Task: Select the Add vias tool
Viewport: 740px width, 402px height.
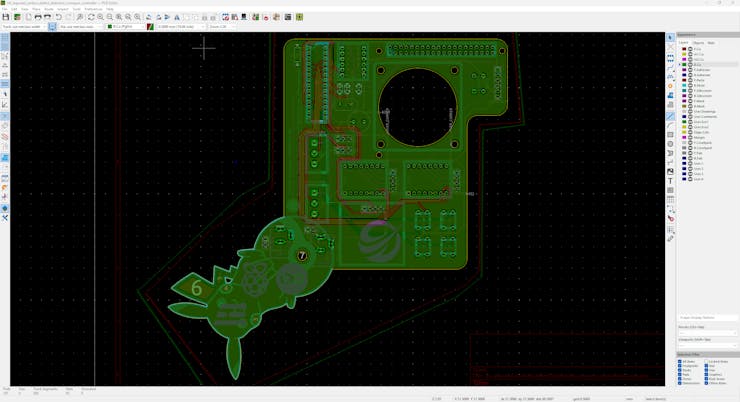Action: [670, 86]
